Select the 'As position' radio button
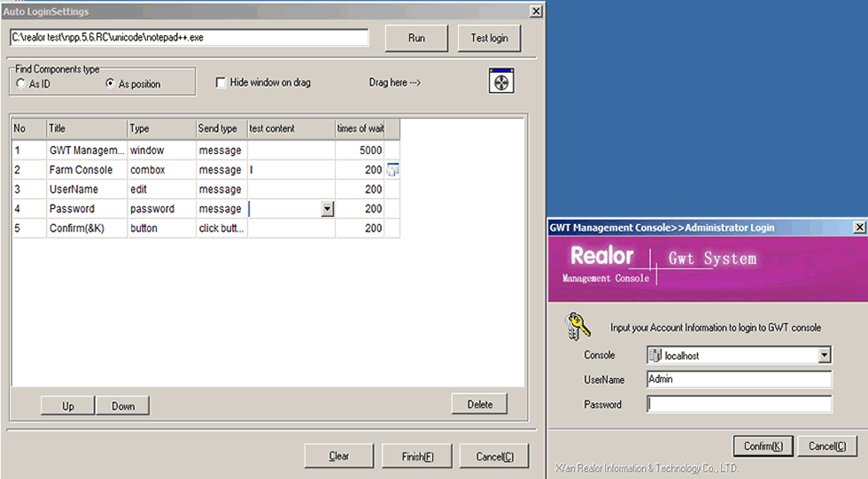This screenshot has height=479, width=868. pyautogui.click(x=110, y=84)
